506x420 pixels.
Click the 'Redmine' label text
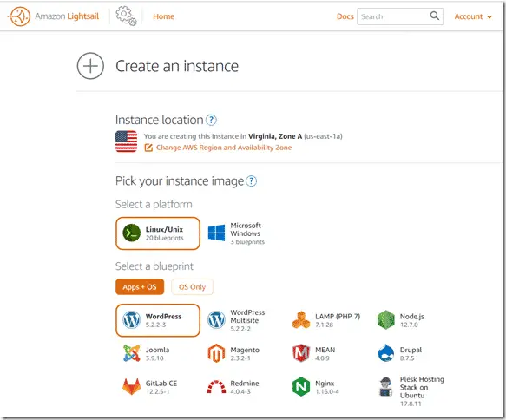[245, 384]
